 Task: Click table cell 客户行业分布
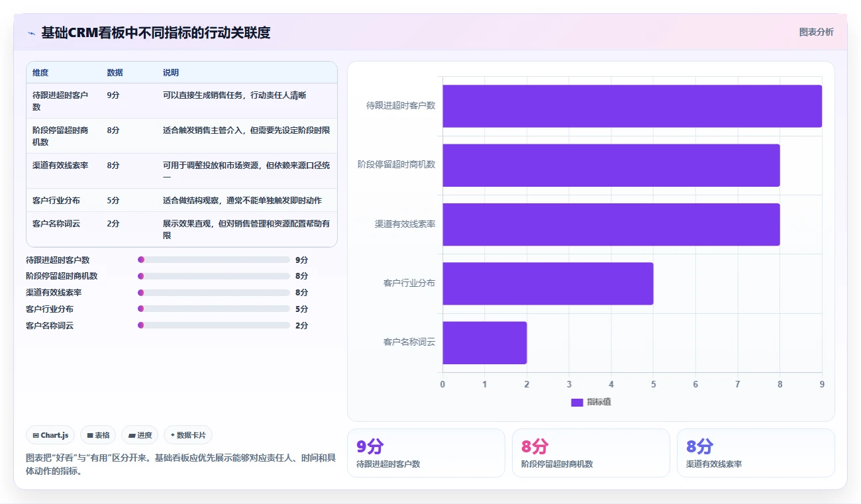point(56,201)
